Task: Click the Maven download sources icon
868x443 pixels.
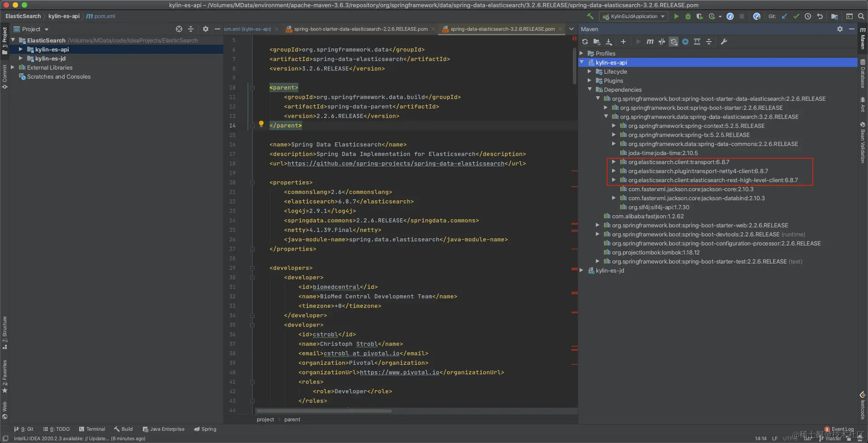Action: (609, 42)
